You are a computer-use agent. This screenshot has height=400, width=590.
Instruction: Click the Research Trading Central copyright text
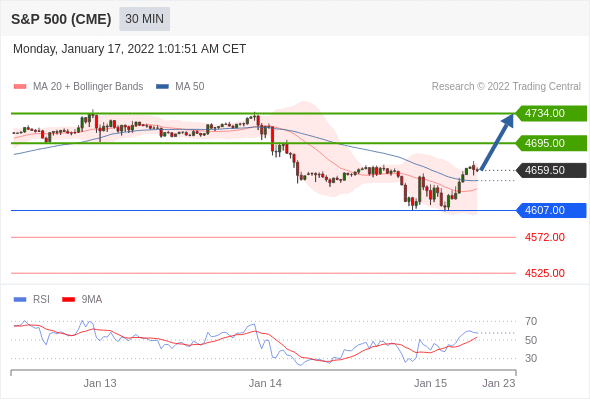[506, 87]
